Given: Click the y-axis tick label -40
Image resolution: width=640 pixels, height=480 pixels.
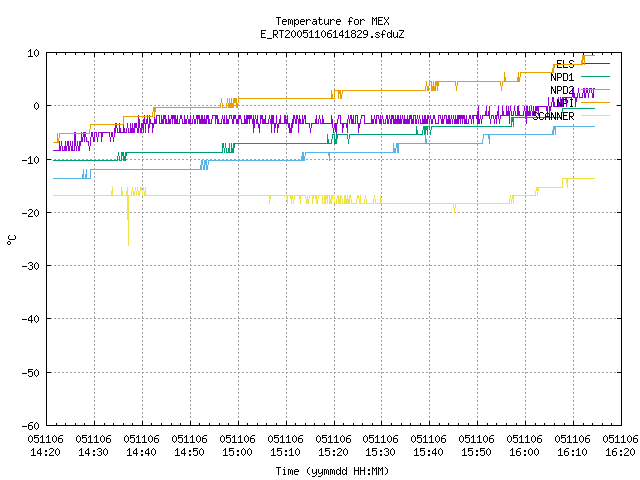Looking at the screenshot, I should [x=31, y=319].
